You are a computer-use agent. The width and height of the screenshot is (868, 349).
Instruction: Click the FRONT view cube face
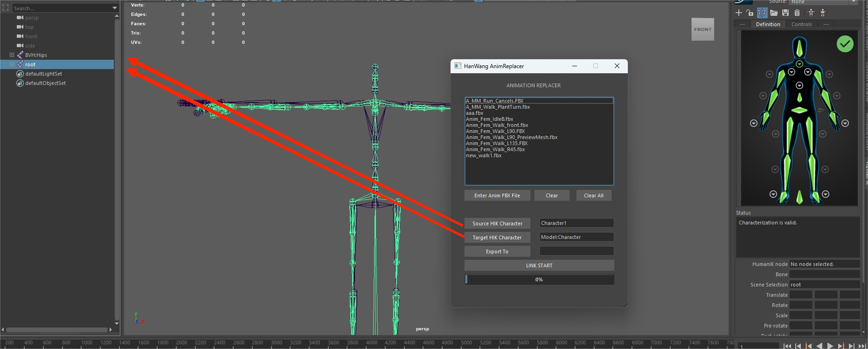[x=703, y=29]
